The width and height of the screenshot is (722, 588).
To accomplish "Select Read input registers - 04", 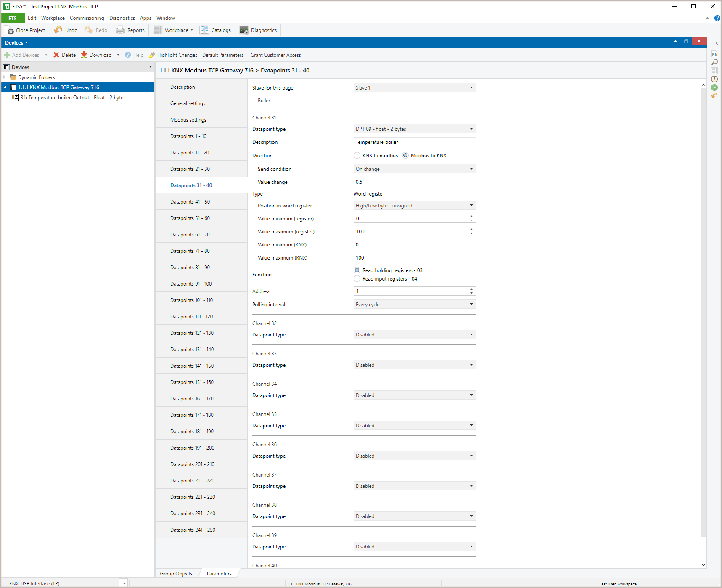I will [x=357, y=279].
